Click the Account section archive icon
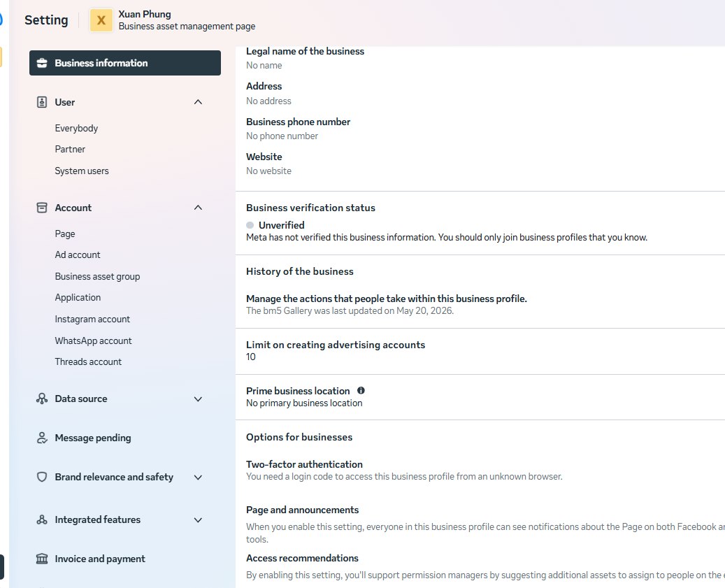Viewport: 725px width, 588px height. pyautogui.click(x=42, y=208)
